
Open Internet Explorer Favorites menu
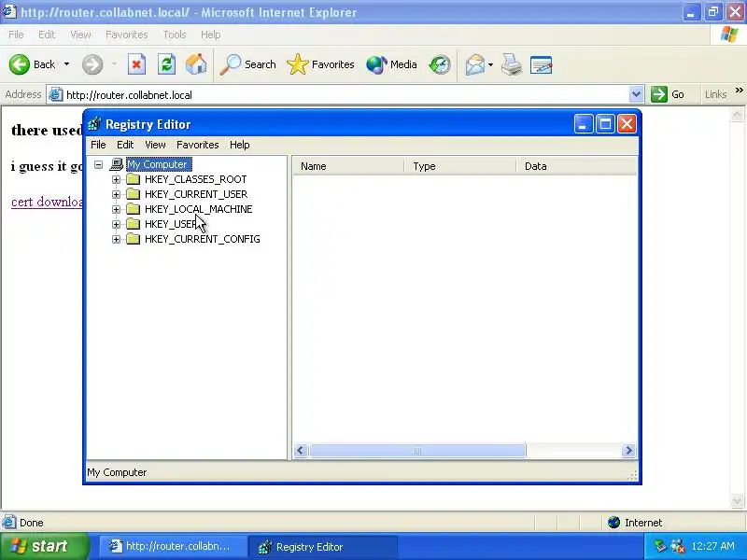127,35
